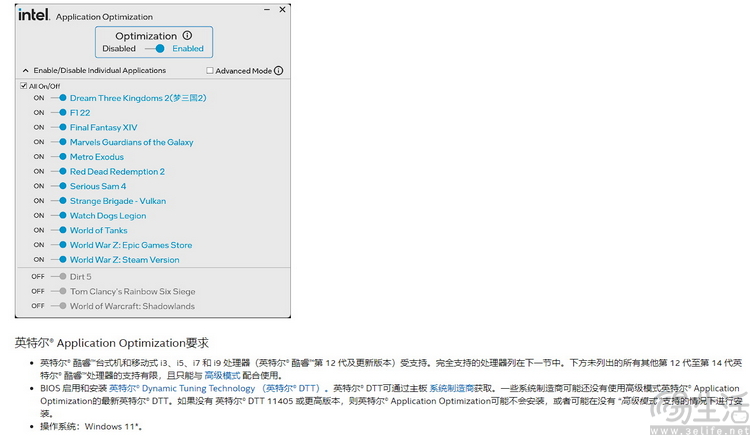Click the 英特尔 Application Optimization要求 heading
Image resolution: width=750 pixels, height=436 pixels.
point(112,343)
